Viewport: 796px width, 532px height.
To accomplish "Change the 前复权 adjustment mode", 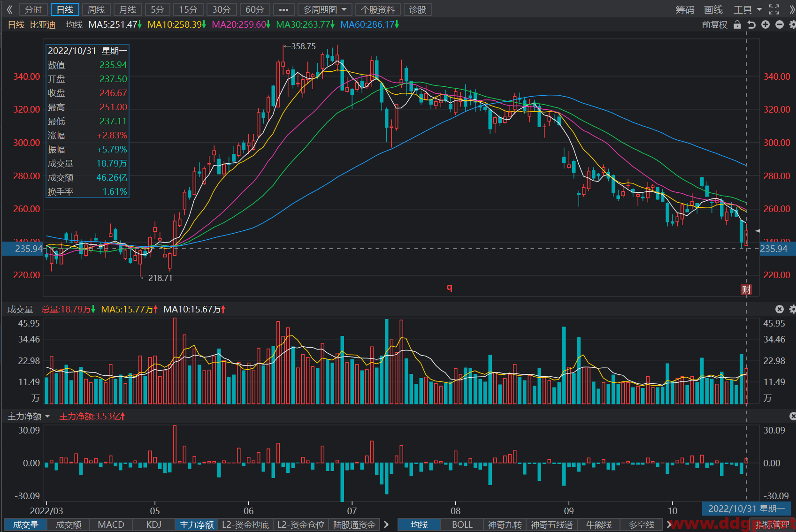I will click(715, 25).
